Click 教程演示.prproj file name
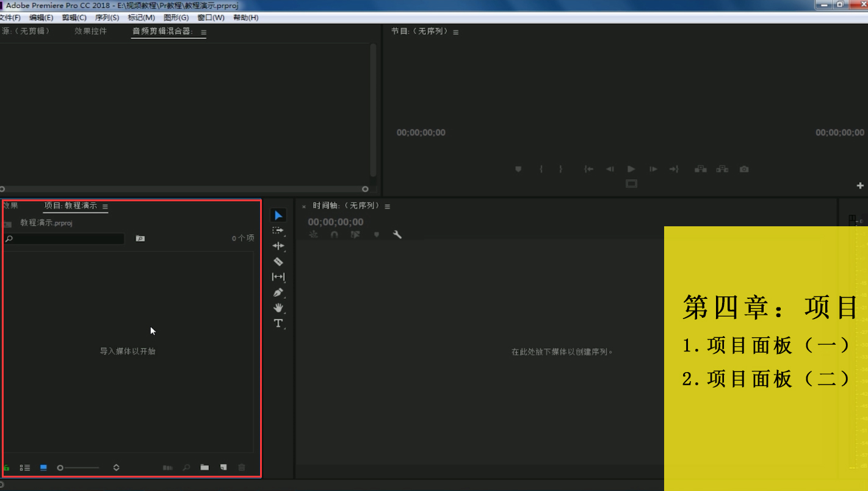 (46, 223)
